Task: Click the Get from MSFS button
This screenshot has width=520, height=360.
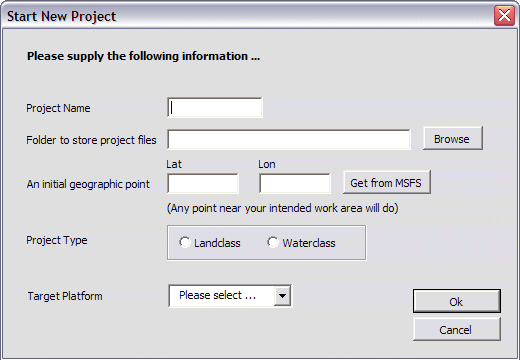Action: click(387, 182)
